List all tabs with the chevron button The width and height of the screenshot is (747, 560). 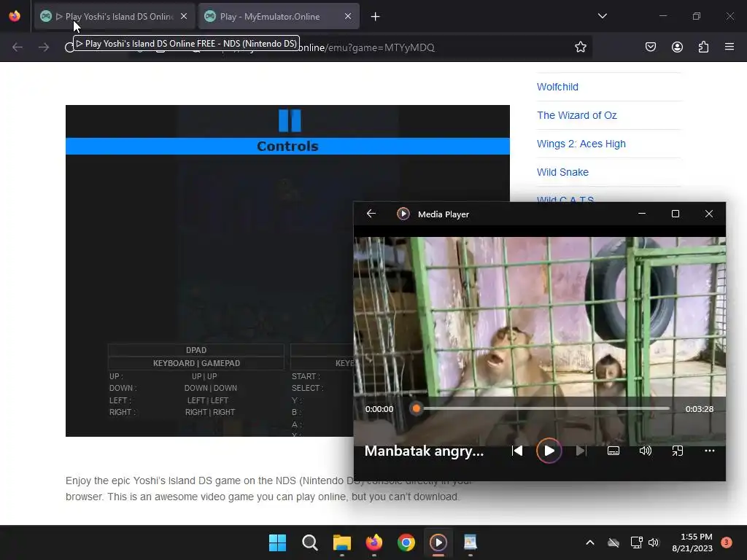click(x=602, y=16)
